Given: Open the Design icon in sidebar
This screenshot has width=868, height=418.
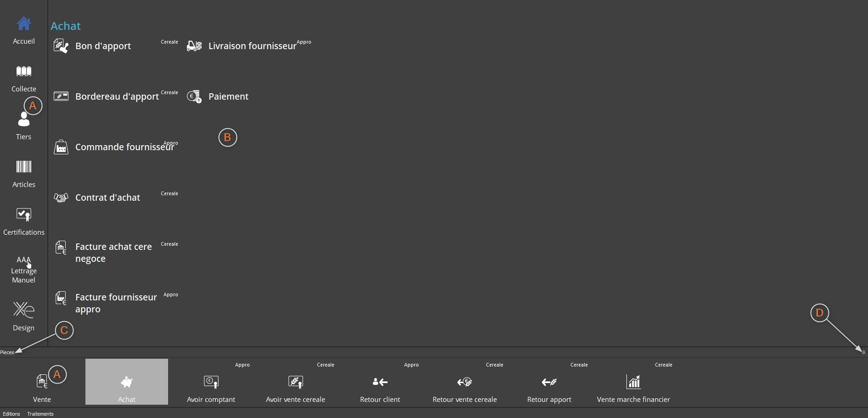Looking at the screenshot, I should coord(24,310).
